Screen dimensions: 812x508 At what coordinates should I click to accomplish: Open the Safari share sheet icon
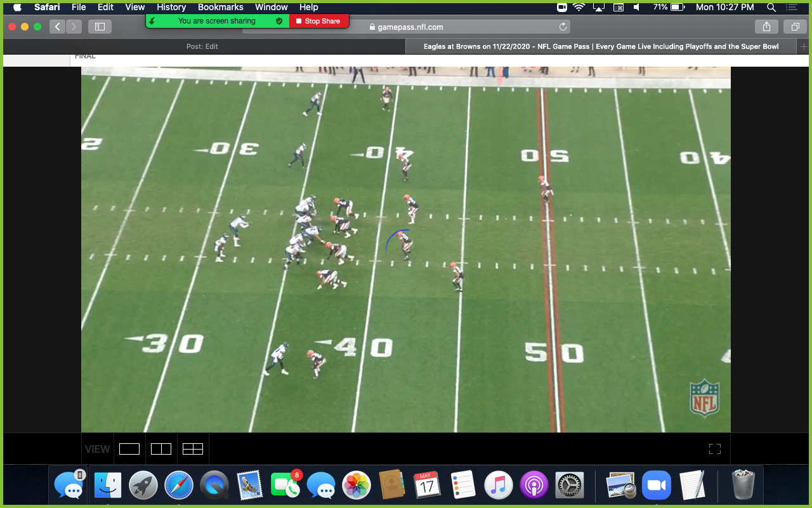[766, 26]
